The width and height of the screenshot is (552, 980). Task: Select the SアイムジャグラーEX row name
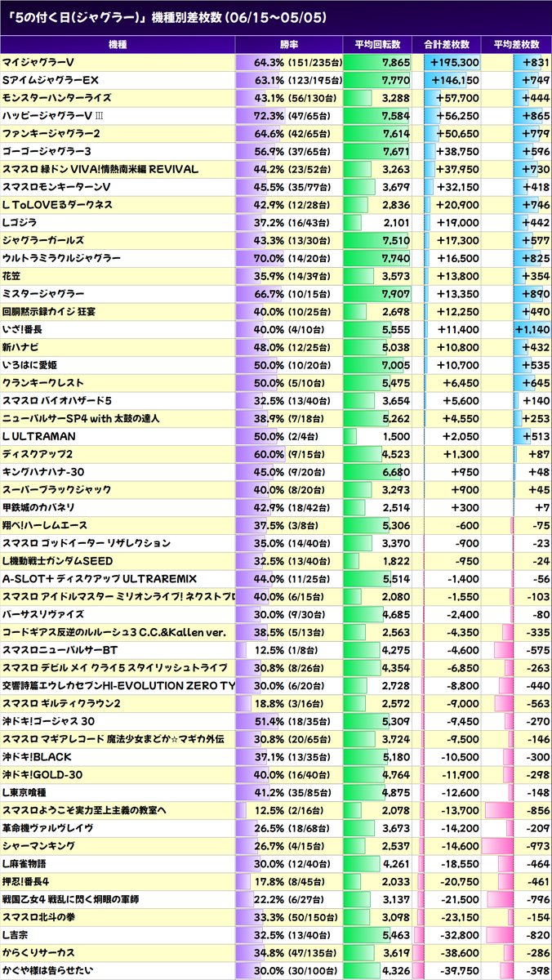[50, 80]
